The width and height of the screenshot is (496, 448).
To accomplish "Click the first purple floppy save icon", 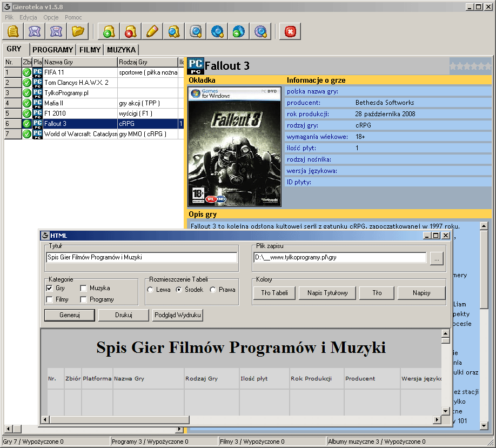I will [x=35, y=31].
